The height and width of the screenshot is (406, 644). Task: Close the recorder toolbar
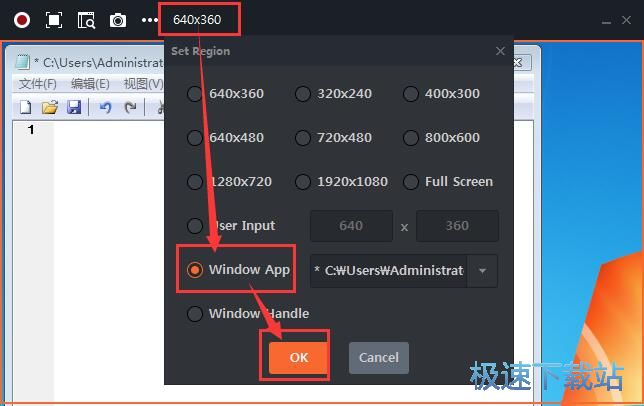click(626, 20)
